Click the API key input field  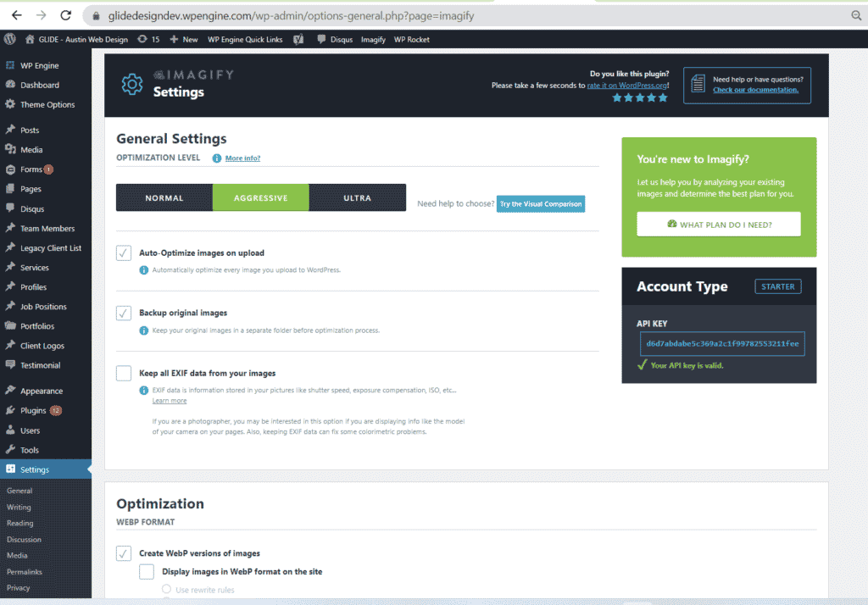tap(722, 344)
